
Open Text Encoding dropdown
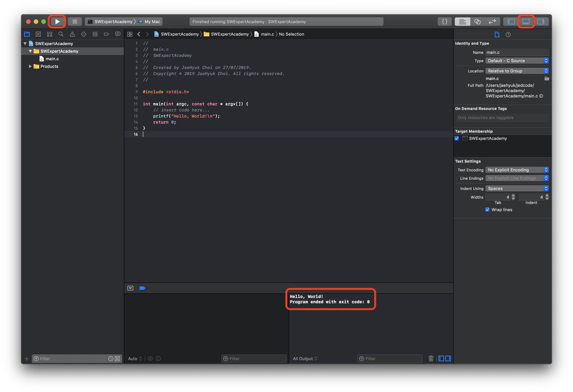click(517, 170)
